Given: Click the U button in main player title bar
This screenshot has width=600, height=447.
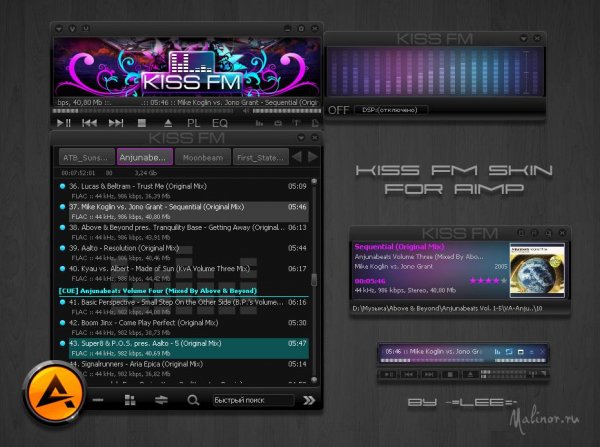Looking at the screenshot, I should coord(86,29).
